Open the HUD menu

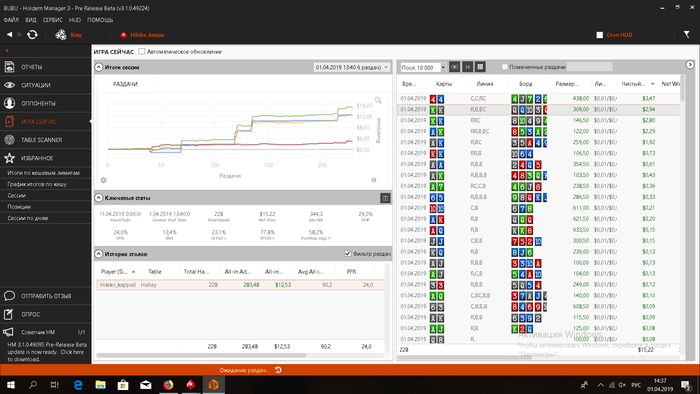coord(75,20)
